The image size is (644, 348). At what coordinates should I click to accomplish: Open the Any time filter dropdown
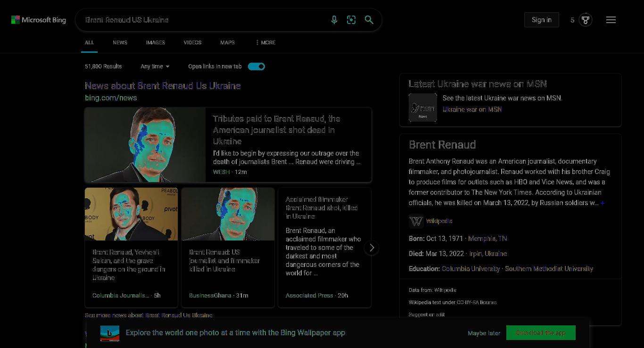[155, 66]
